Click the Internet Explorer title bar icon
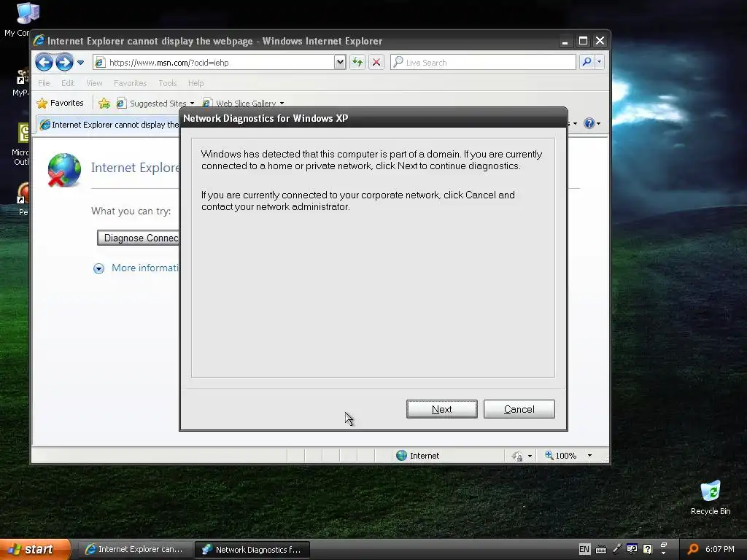747x560 pixels. [39, 41]
